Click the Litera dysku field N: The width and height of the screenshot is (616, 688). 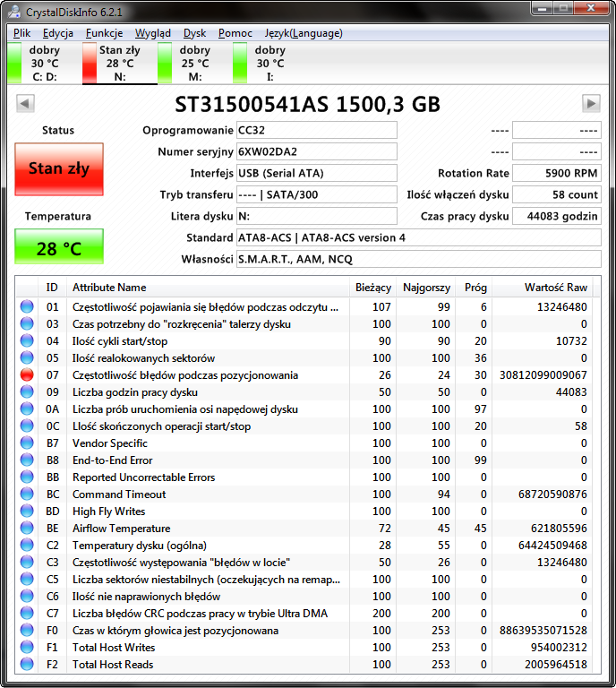[317, 216]
